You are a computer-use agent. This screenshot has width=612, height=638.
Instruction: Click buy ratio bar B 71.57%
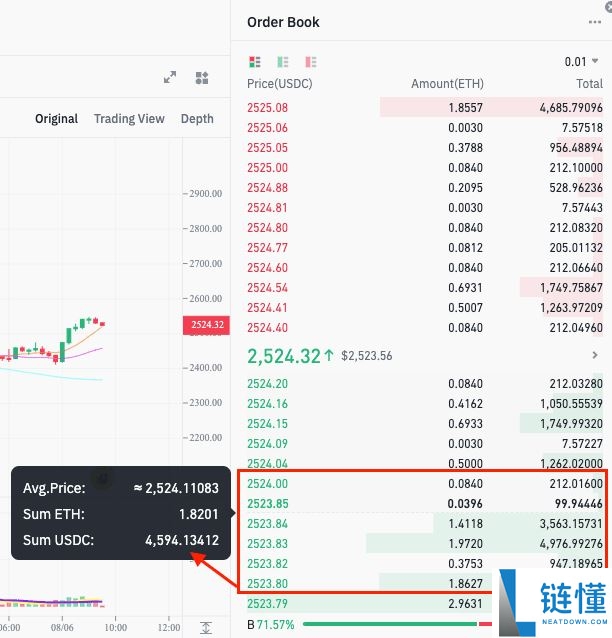(369, 624)
